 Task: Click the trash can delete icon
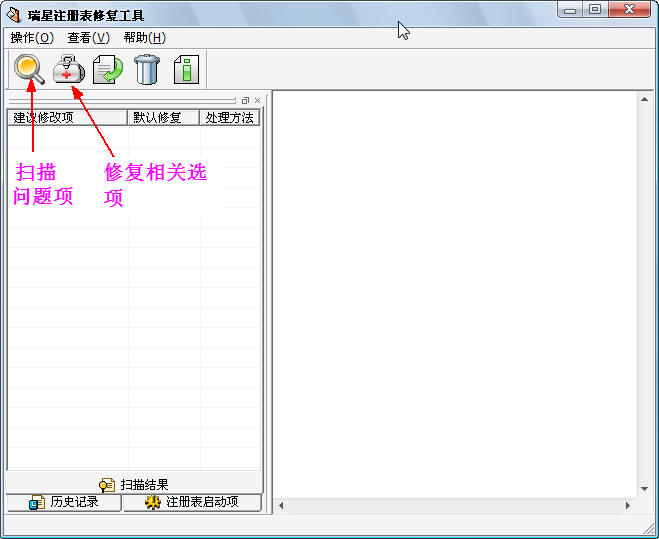(x=147, y=70)
